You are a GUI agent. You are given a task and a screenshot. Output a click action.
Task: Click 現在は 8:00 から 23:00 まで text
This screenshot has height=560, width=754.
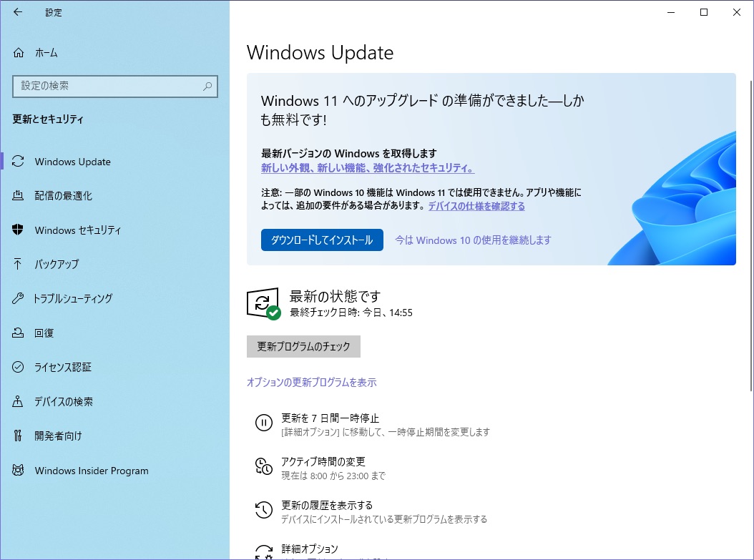point(333,476)
